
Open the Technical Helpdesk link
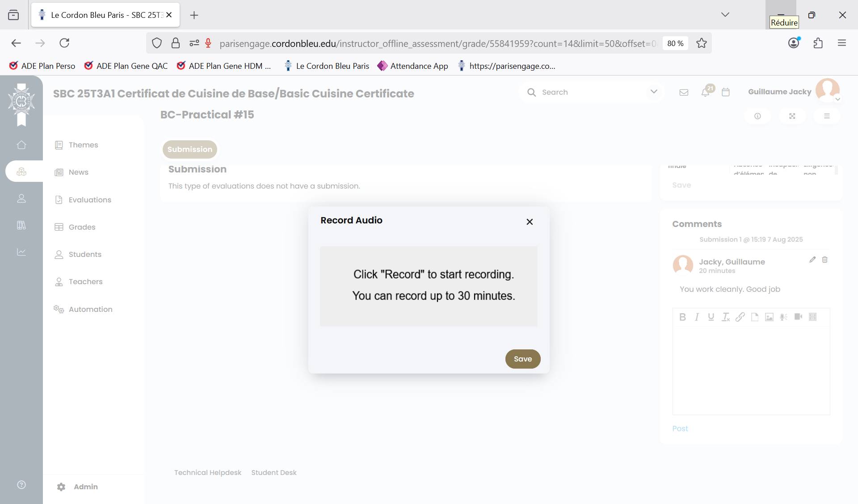click(x=207, y=472)
